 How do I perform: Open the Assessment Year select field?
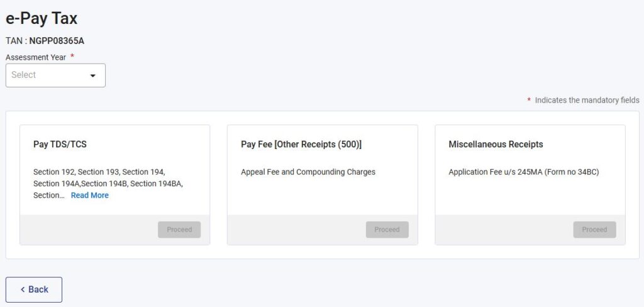tap(50, 75)
